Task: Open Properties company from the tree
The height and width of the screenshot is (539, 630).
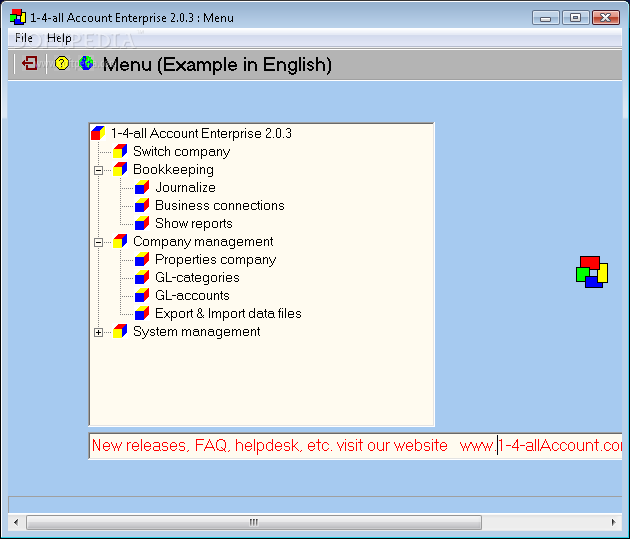Action: [215, 259]
